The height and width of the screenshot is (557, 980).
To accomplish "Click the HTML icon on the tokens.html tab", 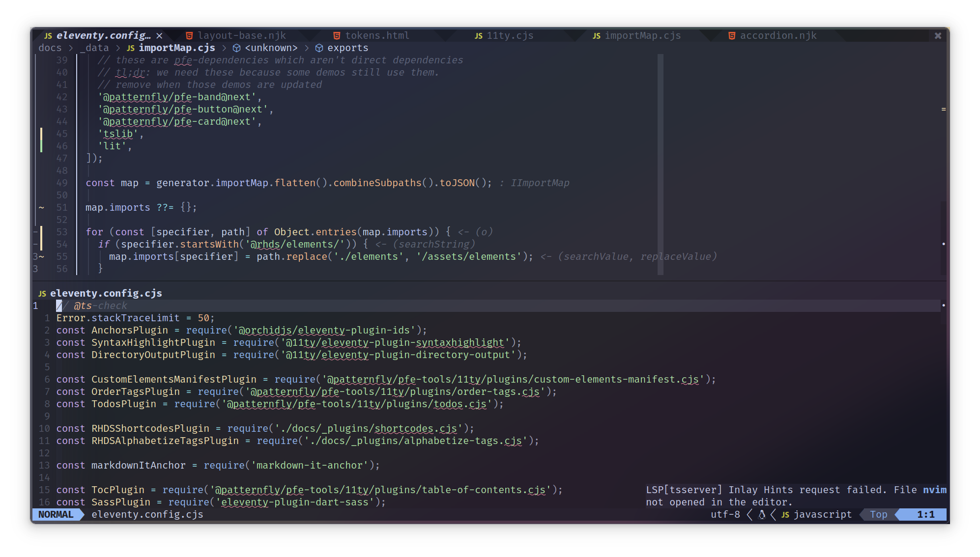I will coord(337,35).
